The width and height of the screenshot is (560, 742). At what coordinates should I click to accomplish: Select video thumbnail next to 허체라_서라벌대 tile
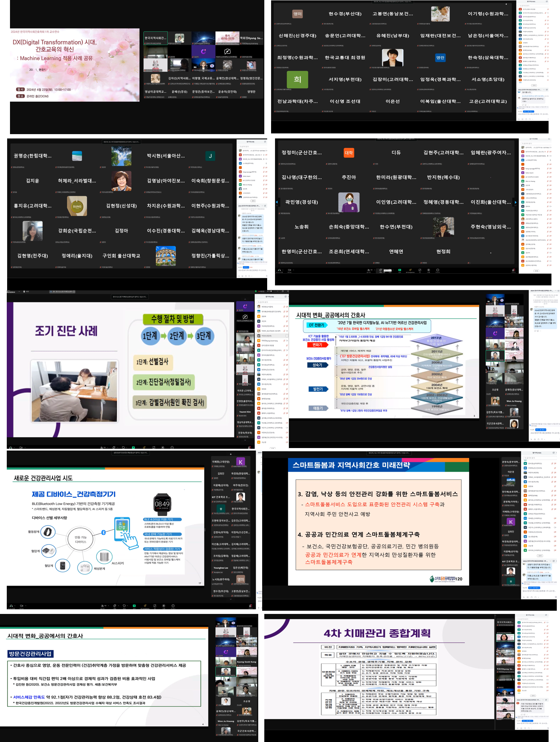(121, 181)
